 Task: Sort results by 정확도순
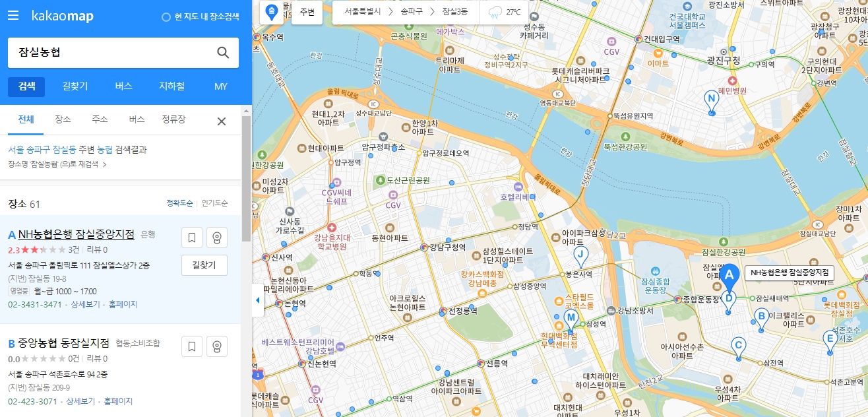point(179,203)
